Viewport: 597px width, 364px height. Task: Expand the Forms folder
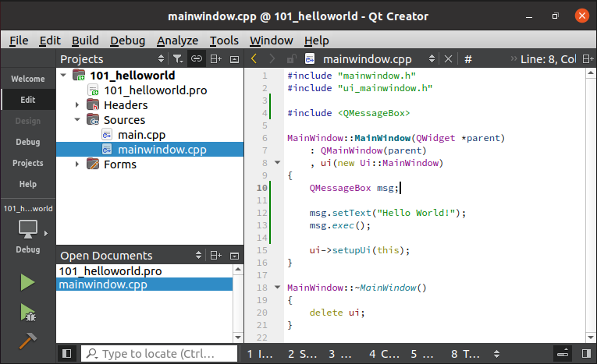tap(77, 164)
